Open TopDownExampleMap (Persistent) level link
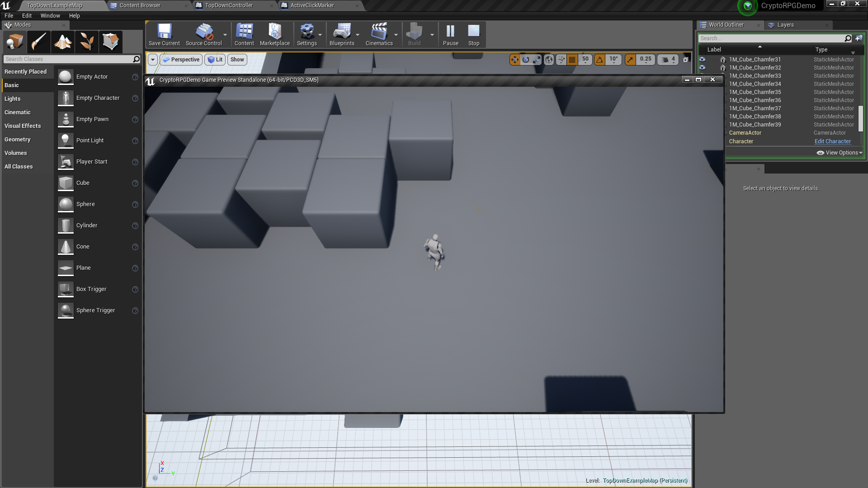 [645, 480]
